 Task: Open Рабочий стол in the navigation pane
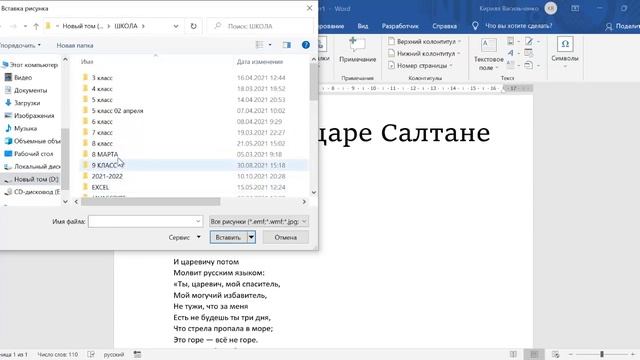point(33,153)
